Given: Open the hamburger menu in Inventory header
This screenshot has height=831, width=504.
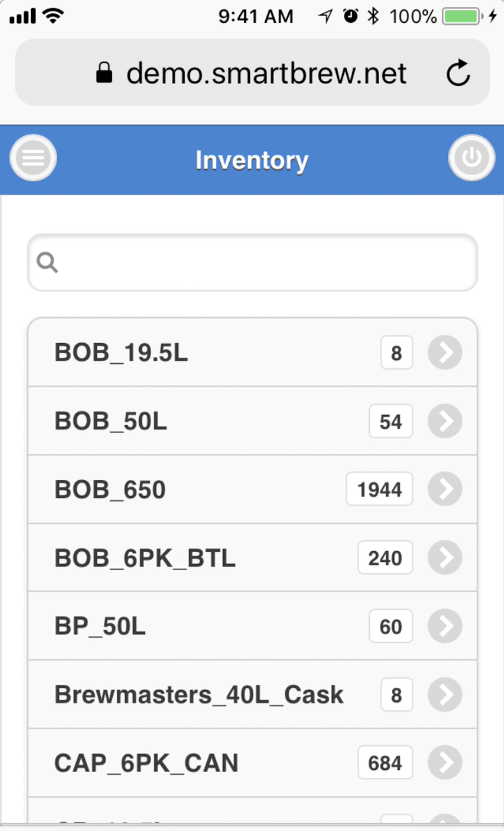Looking at the screenshot, I should (x=33, y=159).
